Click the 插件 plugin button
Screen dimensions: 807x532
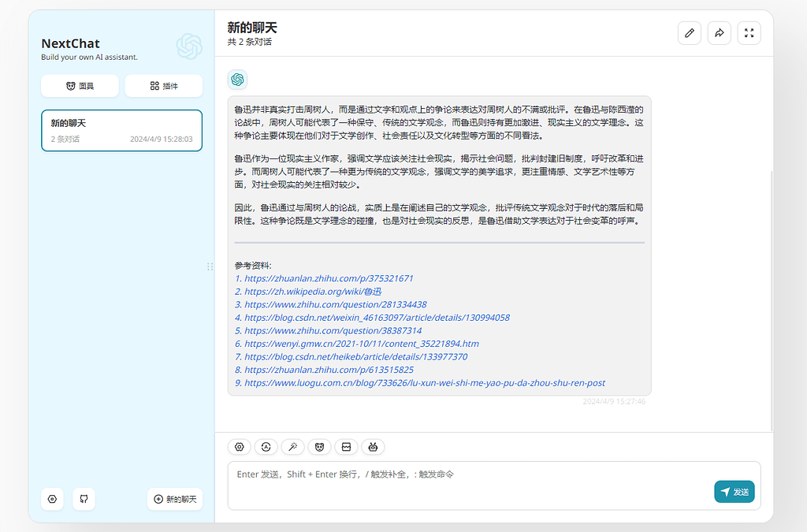164,86
